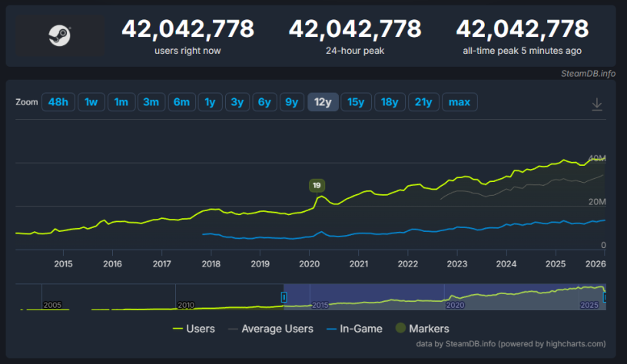627x364 pixels.
Task: Toggle Markers in the chart legend
Action: tap(421, 329)
